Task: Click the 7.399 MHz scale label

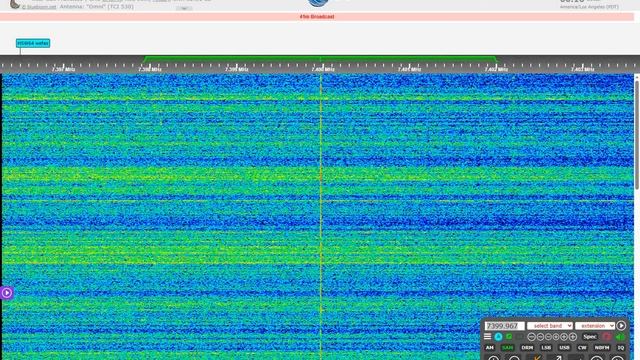Action: (236, 69)
